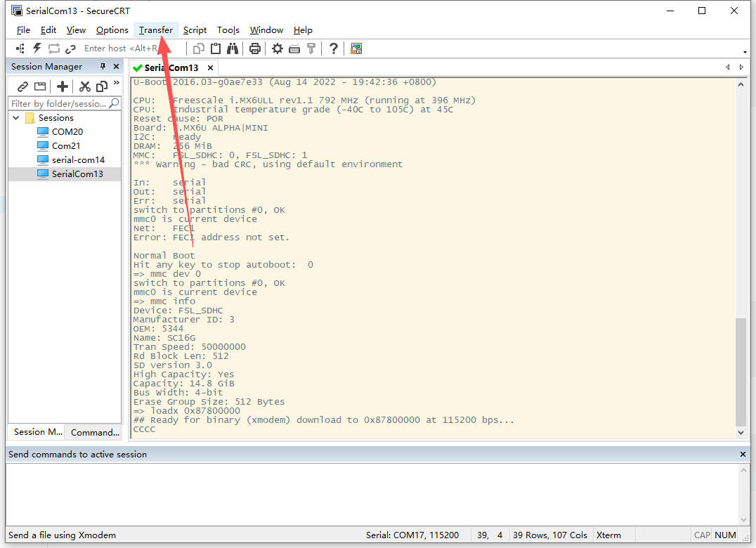Open the main toolbar options dropdown arrow

[745, 52]
